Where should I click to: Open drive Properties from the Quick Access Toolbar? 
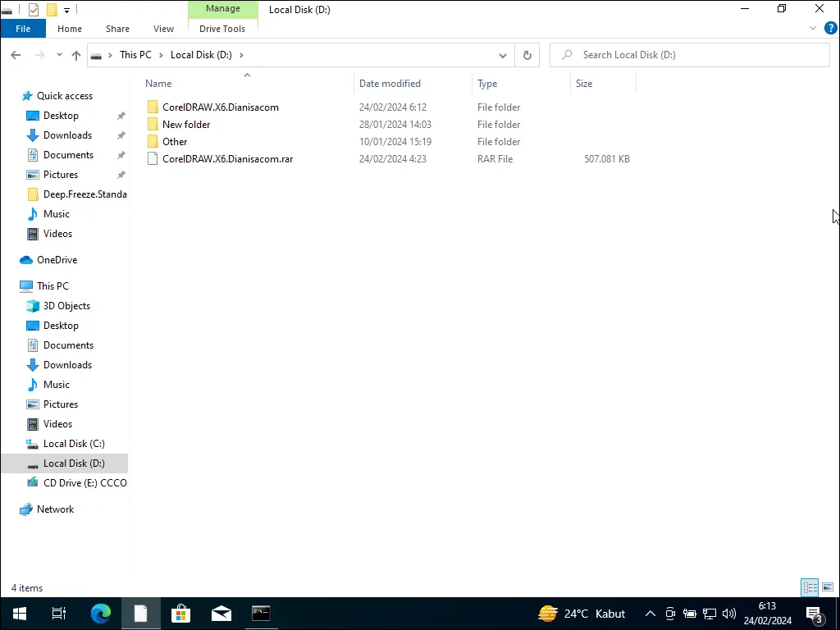click(34, 8)
